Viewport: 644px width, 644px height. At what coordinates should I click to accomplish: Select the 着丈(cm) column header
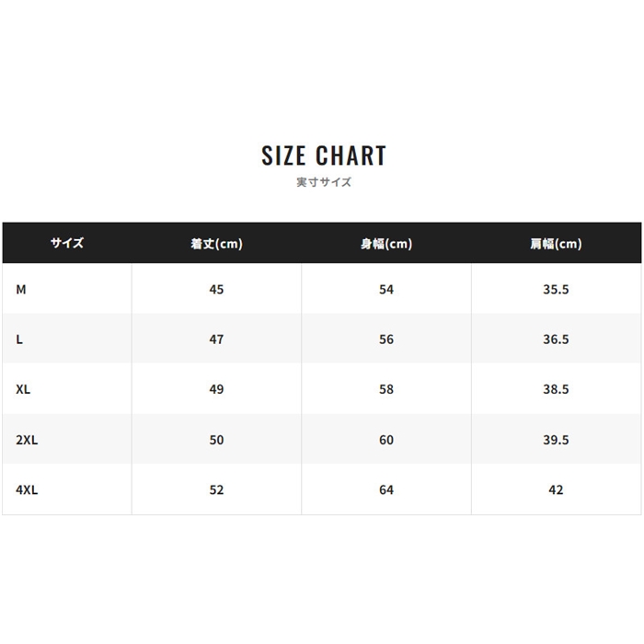point(216,244)
